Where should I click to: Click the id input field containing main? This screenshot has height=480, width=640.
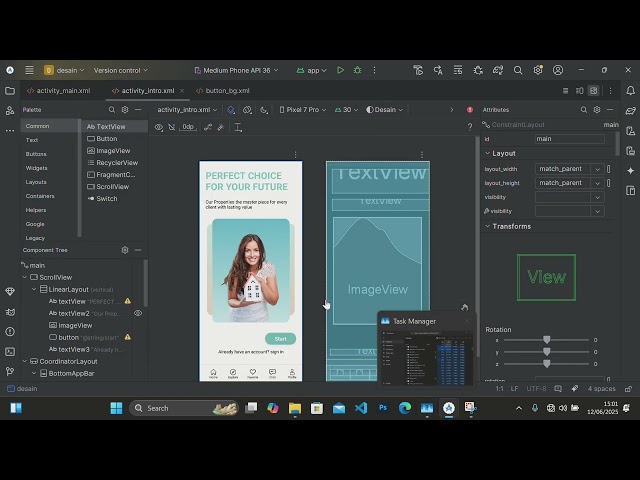coord(569,139)
